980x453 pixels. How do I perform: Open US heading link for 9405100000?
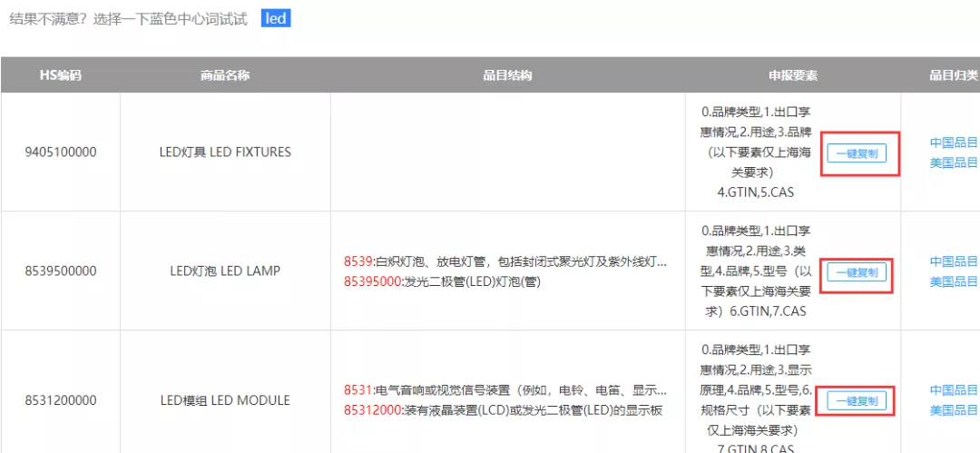(x=954, y=162)
